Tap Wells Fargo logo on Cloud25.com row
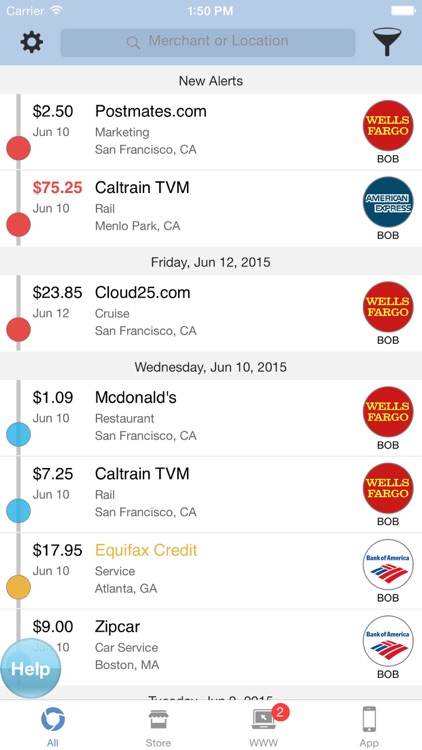 [x=388, y=307]
